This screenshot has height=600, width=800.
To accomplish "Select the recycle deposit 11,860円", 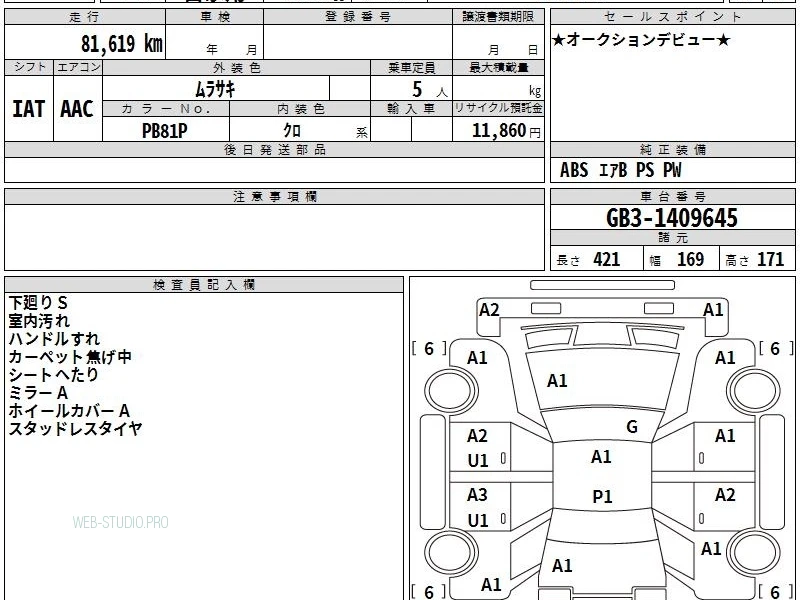I will coord(506,131).
